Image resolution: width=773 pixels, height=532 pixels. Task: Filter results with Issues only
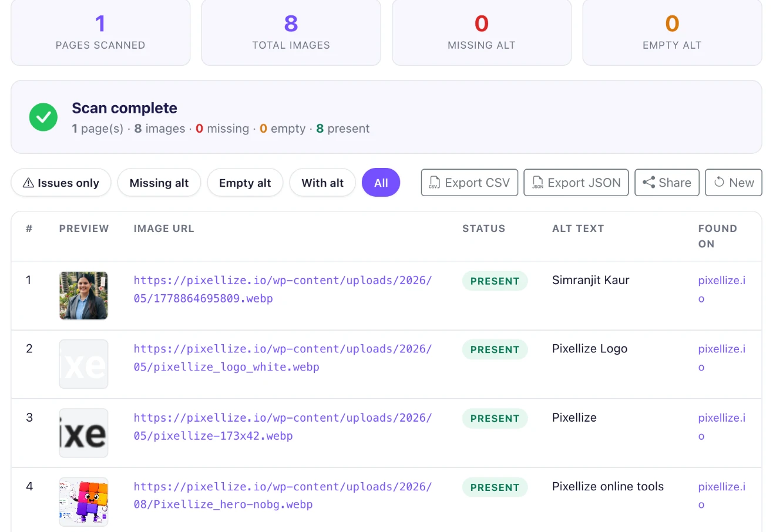coord(61,183)
